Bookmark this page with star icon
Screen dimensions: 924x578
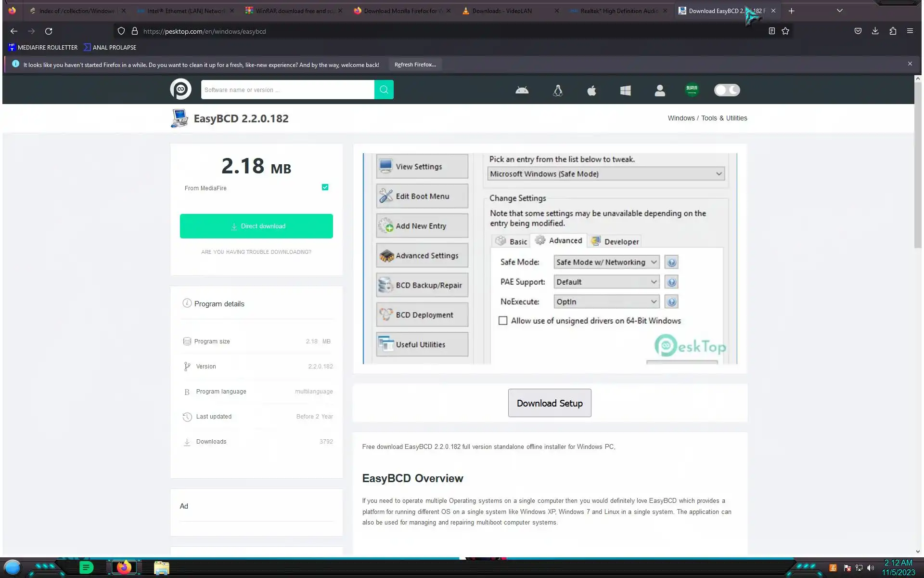tap(785, 31)
